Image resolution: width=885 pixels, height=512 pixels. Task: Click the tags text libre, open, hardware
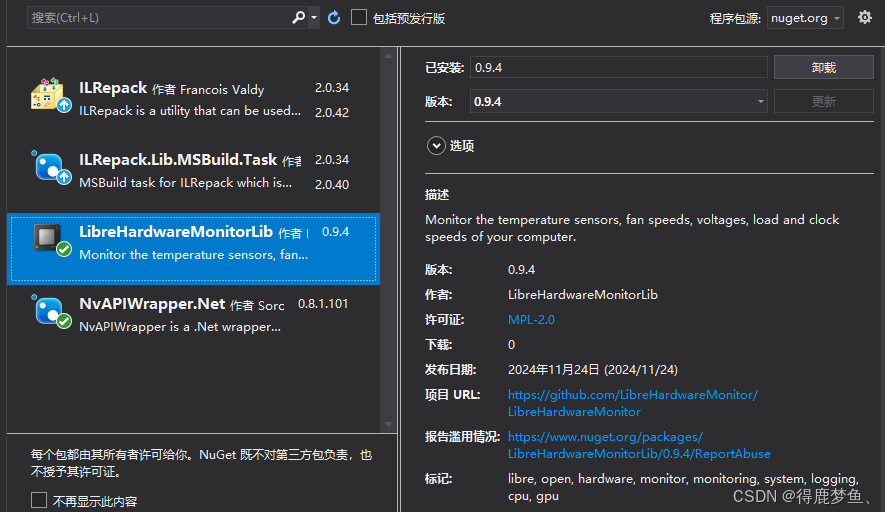pos(684,487)
